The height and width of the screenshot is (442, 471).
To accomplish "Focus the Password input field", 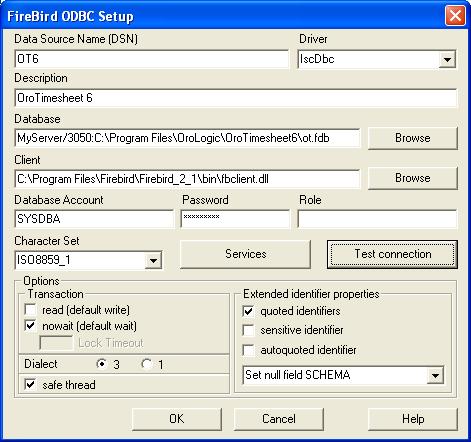I will pyautogui.click(x=235, y=219).
